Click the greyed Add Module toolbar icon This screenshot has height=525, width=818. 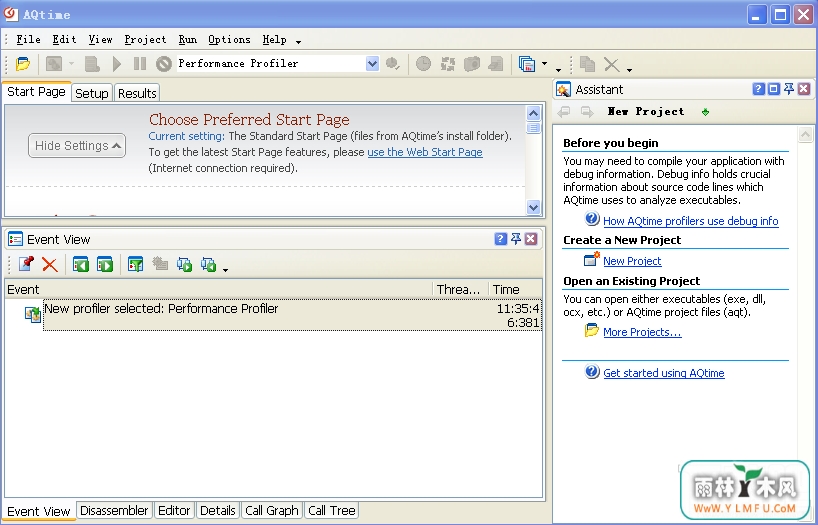tap(54, 64)
